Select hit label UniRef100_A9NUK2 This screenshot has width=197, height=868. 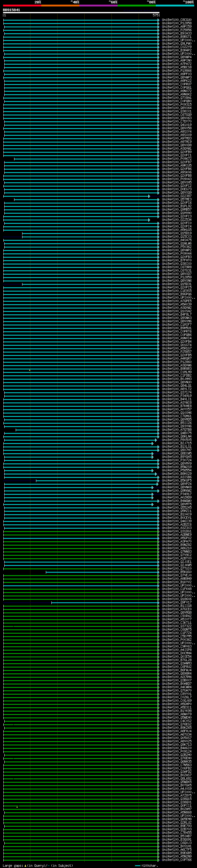click(176, 94)
